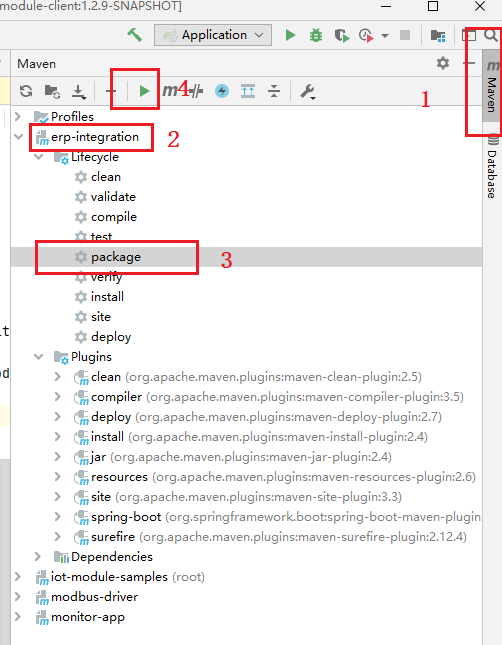This screenshot has width=502, height=645.
Task: Start debugging with the bug icon
Action: pyautogui.click(x=316, y=35)
